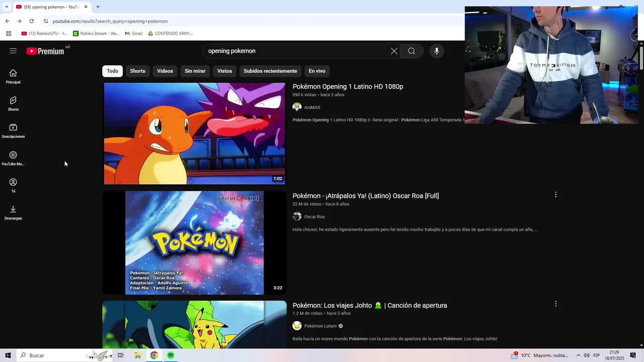Open Oscar Roa channel avatar

(x=297, y=216)
